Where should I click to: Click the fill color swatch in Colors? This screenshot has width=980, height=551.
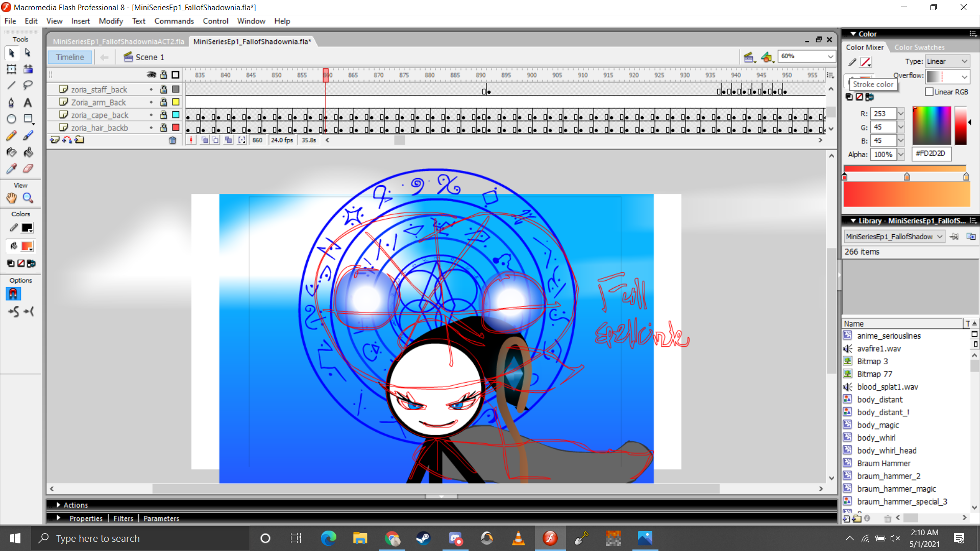[27, 246]
